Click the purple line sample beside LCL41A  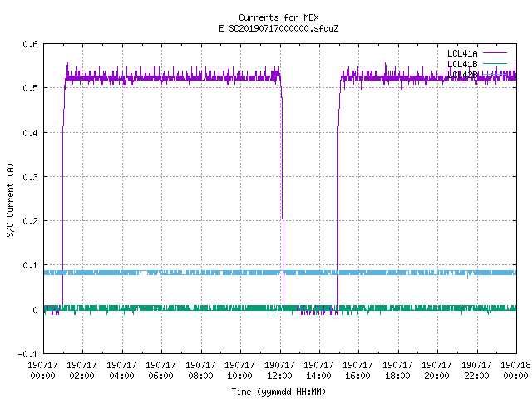(x=495, y=53)
